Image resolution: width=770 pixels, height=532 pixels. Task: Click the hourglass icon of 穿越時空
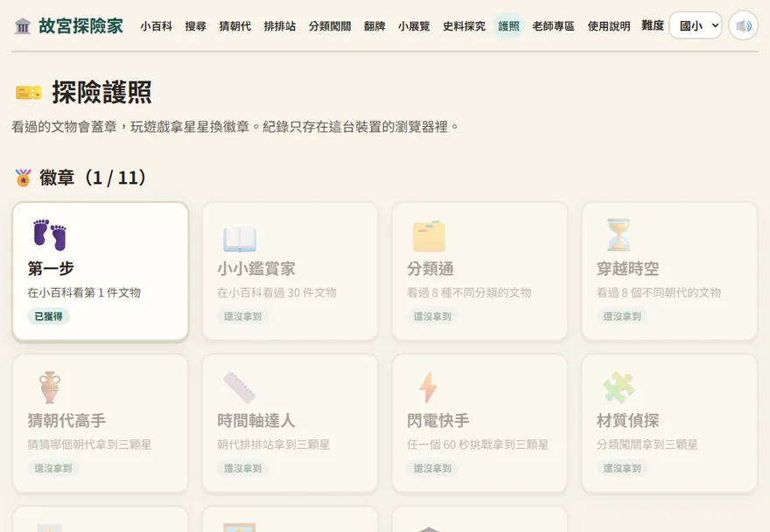click(x=619, y=234)
